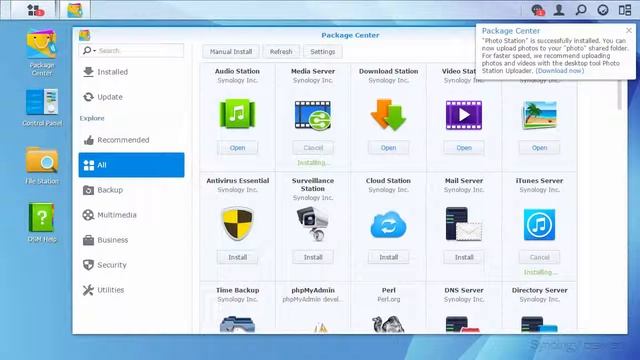Click the Media Server package icon
Viewport: 640px width, 360px height.
click(313, 116)
